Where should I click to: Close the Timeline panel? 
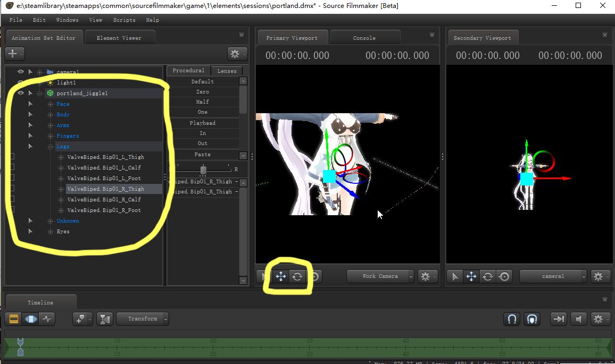[604, 299]
